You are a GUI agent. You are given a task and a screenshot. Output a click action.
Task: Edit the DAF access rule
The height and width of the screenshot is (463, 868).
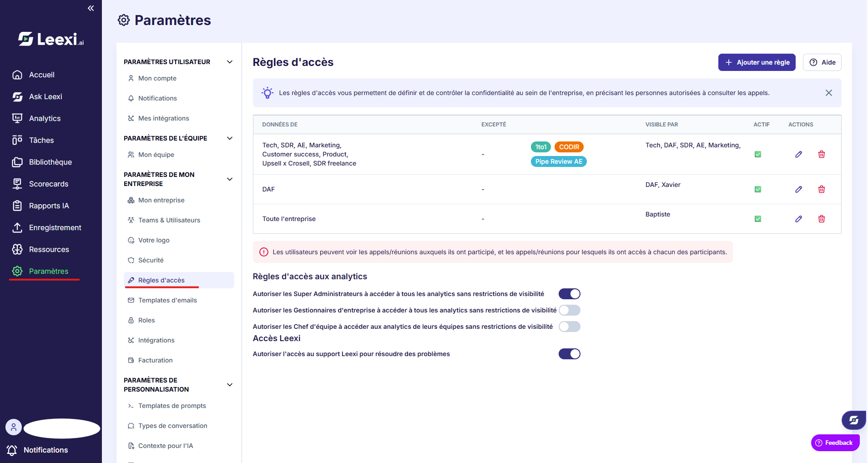tap(798, 189)
